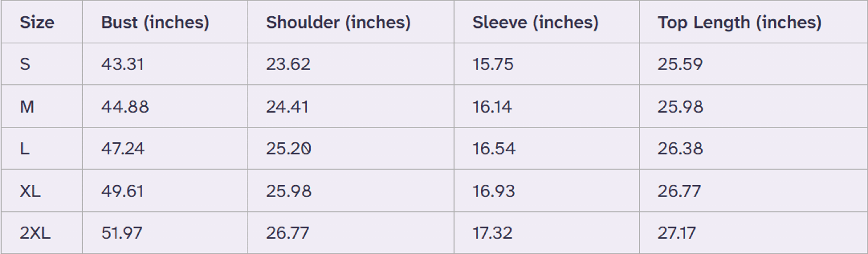This screenshot has width=868, height=254.
Task: Click top length value 27.17
Action: pos(677,233)
